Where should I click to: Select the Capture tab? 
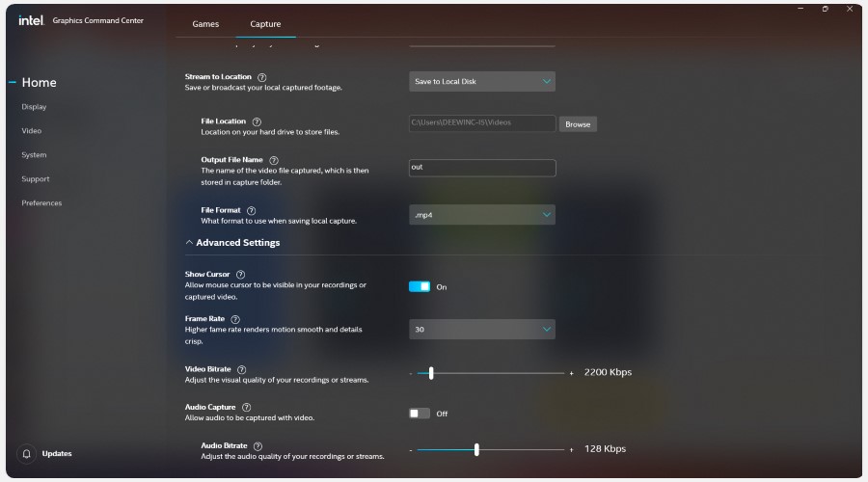tap(265, 24)
